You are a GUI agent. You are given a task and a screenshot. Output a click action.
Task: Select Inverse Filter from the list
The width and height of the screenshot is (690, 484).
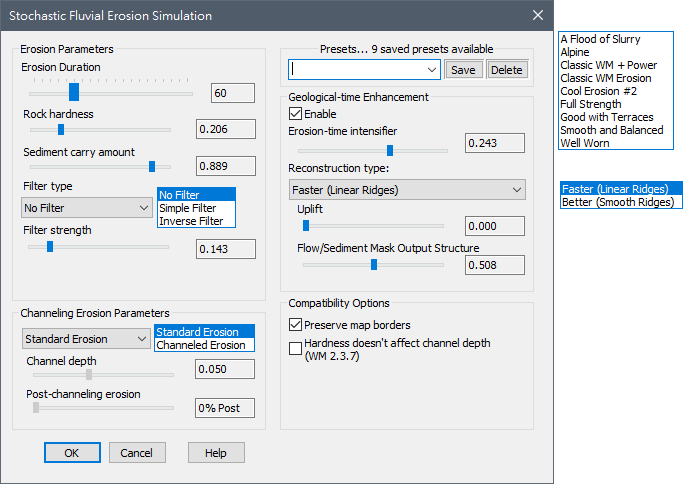click(x=190, y=221)
